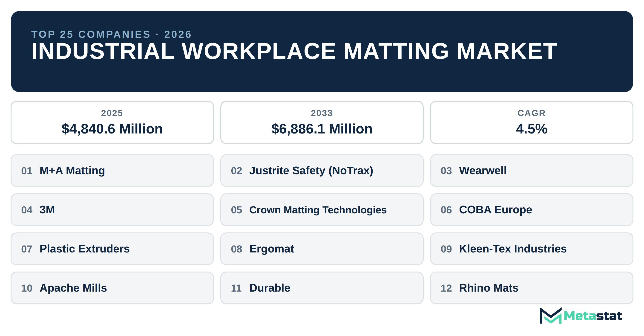Click the $6,886.1 Million value
Viewport: 644px width, 336px height.
point(322,129)
